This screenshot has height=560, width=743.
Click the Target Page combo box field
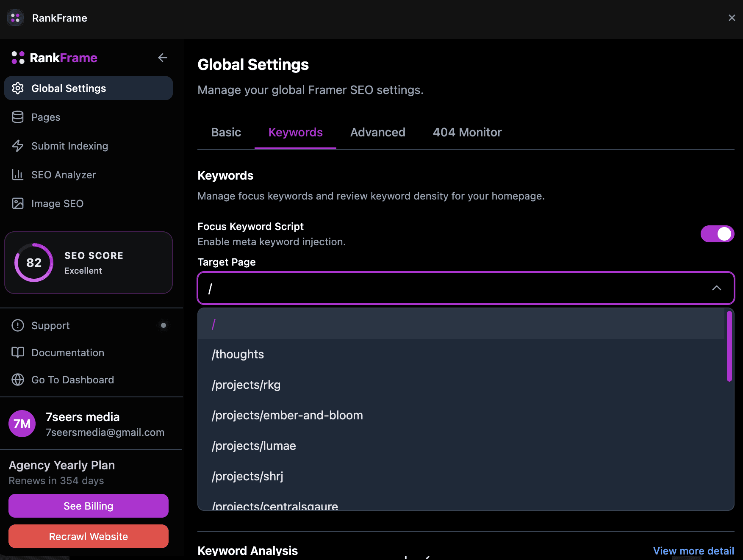pyautogui.click(x=466, y=288)
